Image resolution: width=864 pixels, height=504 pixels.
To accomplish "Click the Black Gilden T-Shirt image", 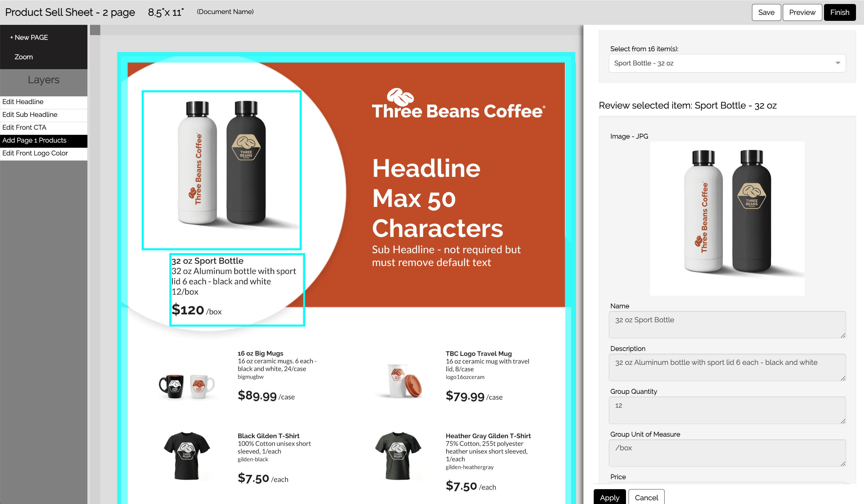I will [x=187, y=456].
